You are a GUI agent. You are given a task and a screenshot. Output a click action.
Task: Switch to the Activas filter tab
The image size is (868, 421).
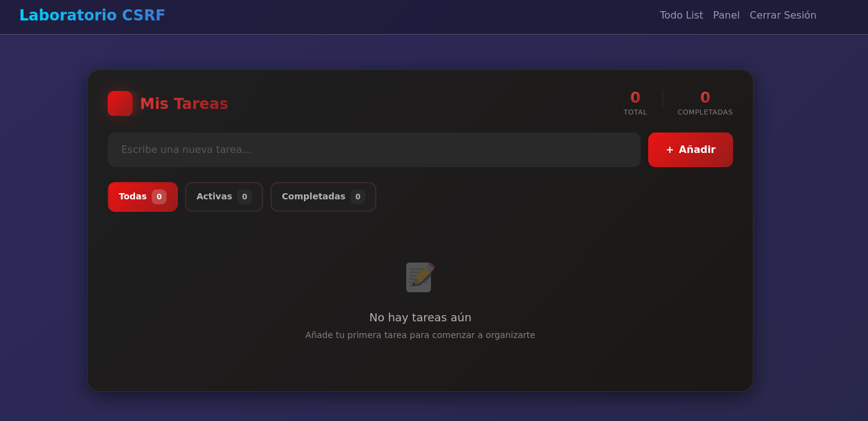(214, 197)
